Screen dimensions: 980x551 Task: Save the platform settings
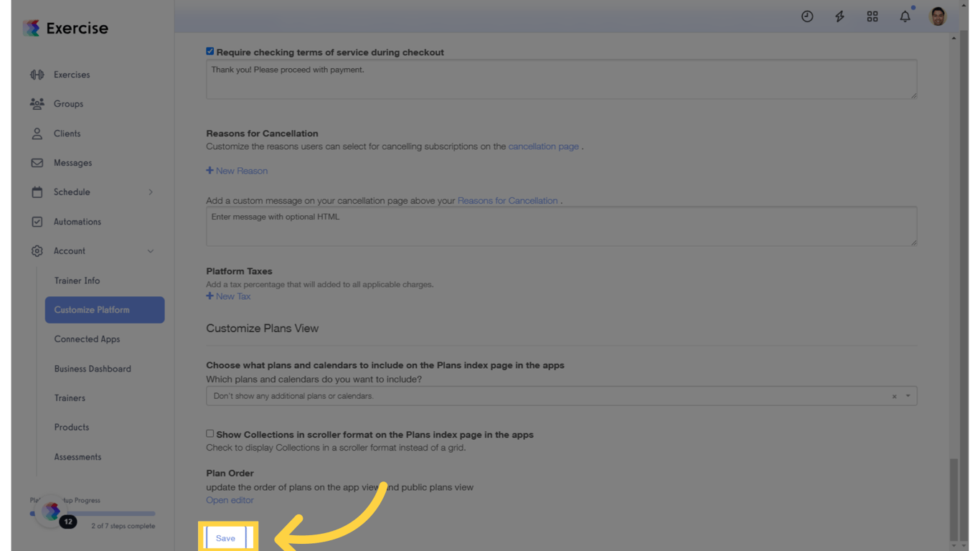click(x=225, y=538)
